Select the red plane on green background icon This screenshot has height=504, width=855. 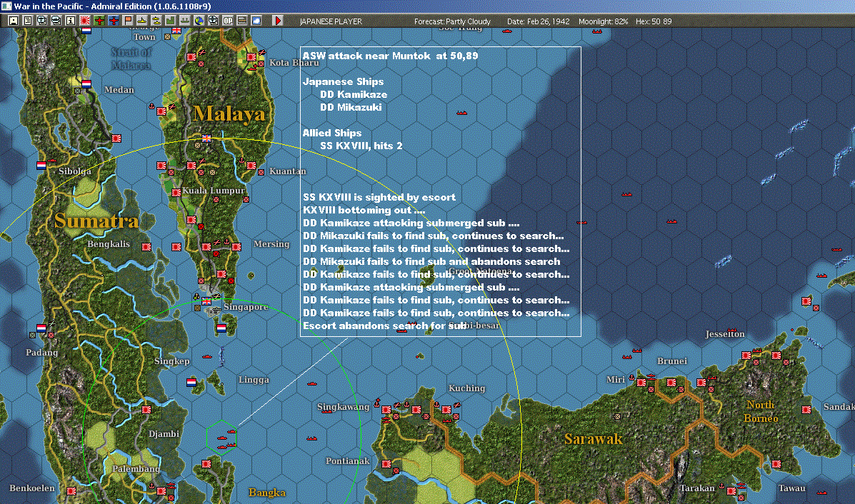(x=99, y=21)
